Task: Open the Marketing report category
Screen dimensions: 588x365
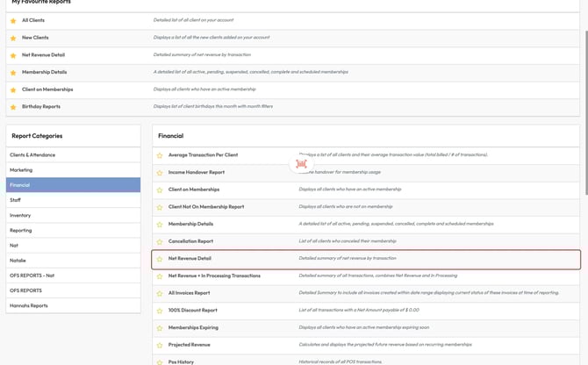Action: pyautogui.click(x=21, y=170)
